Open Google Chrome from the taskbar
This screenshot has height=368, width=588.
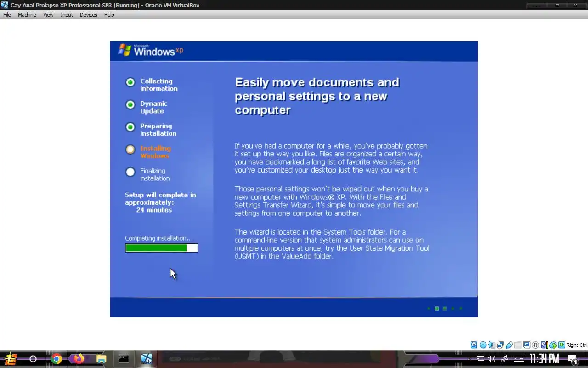pyautogui.click(x=57, y=359)
